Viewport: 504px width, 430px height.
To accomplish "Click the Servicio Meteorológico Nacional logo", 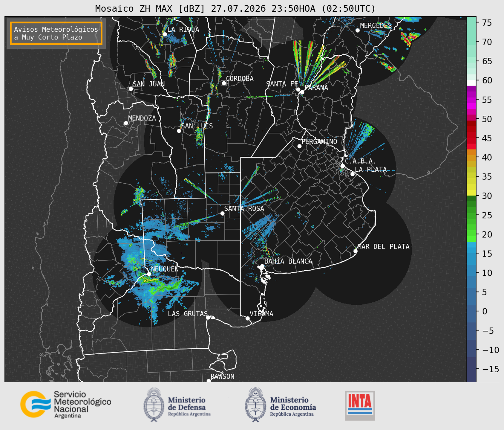I will [x=65, y=404].
